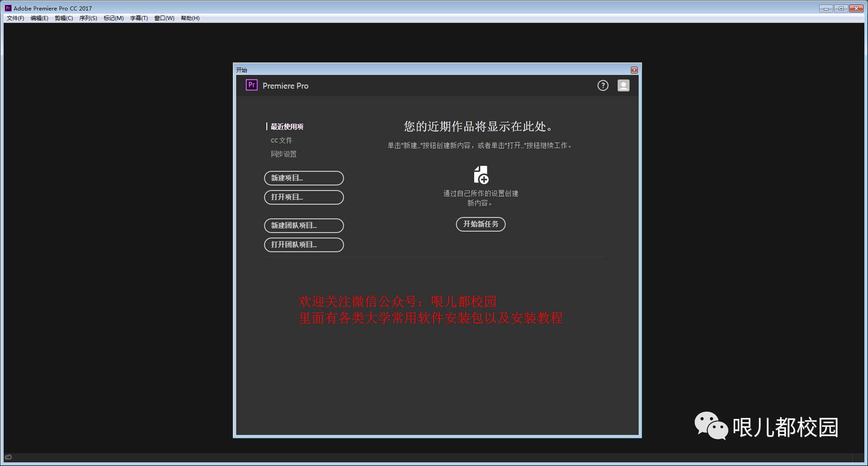This screenshot has height=466, width=868.
Task: Click the text 通过自己所作的设置创建新内容。
Action: click(481, 198)
